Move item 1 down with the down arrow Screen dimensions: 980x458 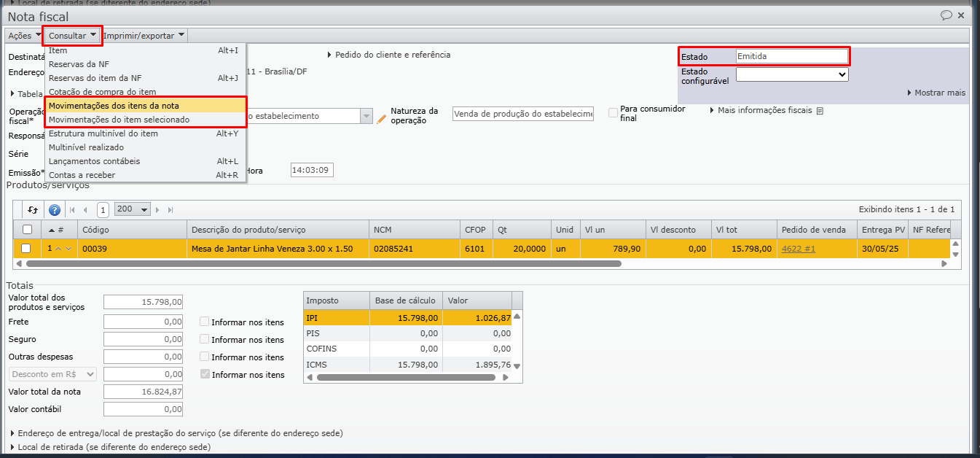tap(68, 249)
